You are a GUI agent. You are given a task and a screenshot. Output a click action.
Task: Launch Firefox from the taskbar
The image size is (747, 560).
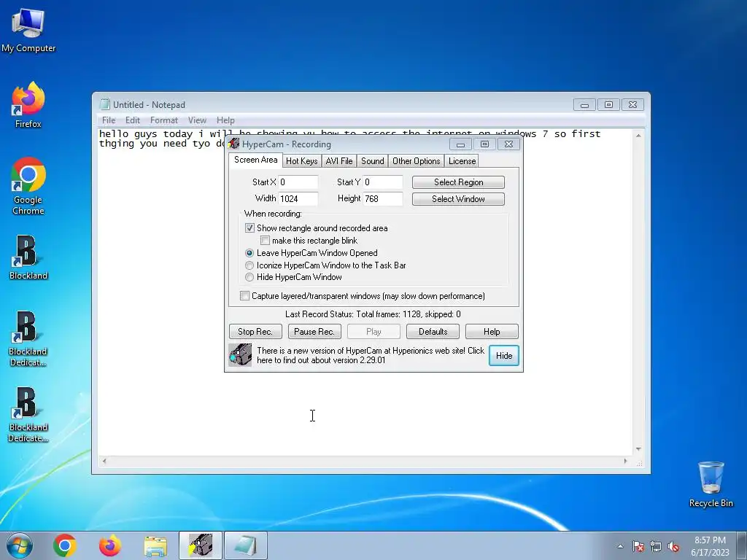click(x=110, y=545)
